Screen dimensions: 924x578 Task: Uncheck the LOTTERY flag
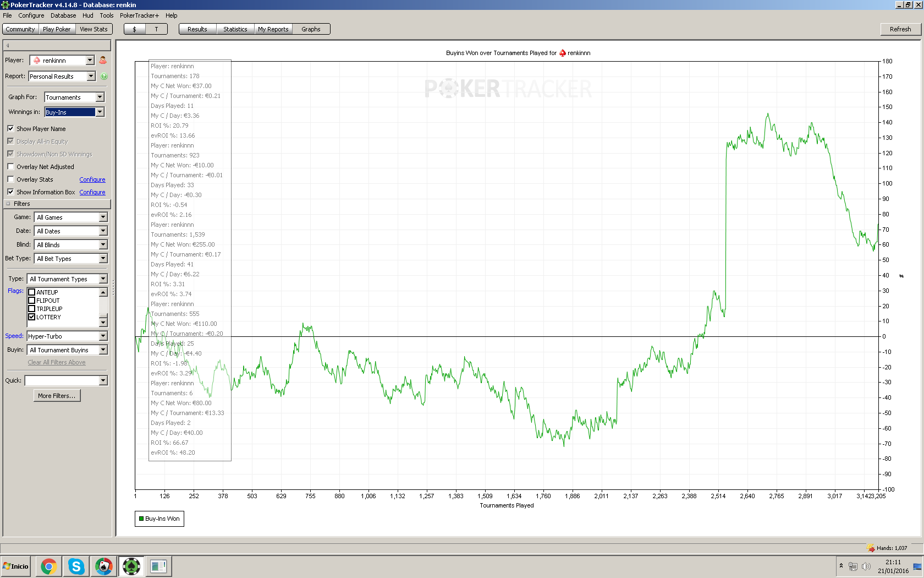[x=32, y=317]
